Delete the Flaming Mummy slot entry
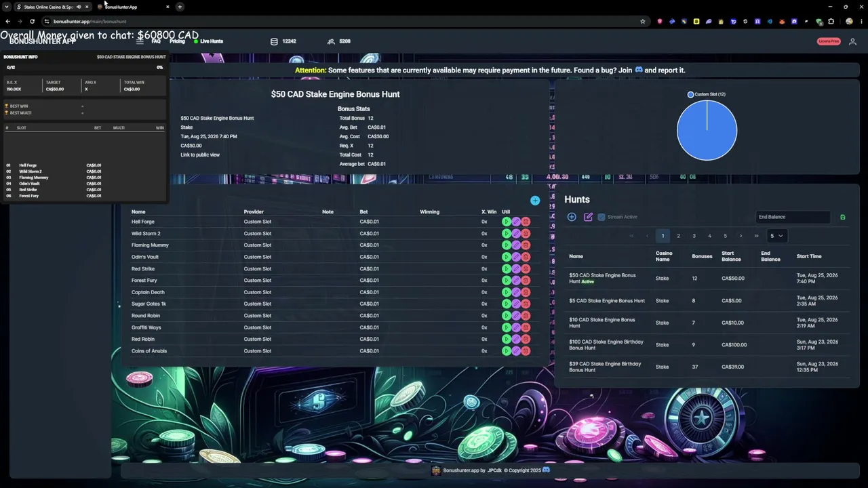Image resolution: width=868 pixels, height=488 pixels. pyautogui.click(x=526, y=245)
